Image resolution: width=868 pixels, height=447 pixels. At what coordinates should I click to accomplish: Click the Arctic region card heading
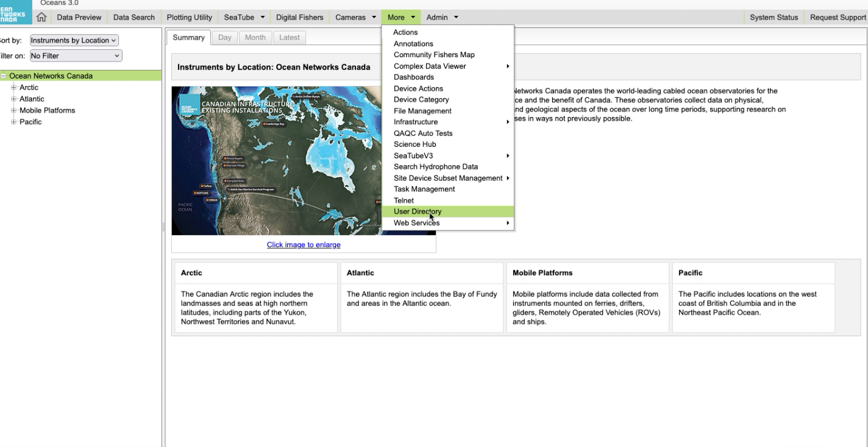pos(191,273)
